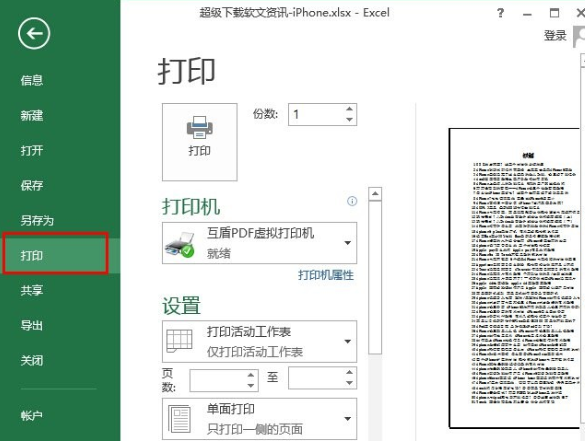
Task: Click the printer info icon
Action: (x=352, y=201)
